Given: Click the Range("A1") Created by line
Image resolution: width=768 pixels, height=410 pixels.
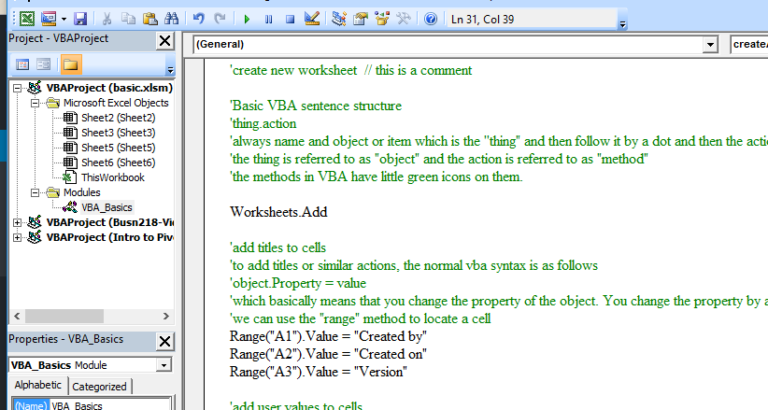Looking at the screenshot, I should coord(328,337).
